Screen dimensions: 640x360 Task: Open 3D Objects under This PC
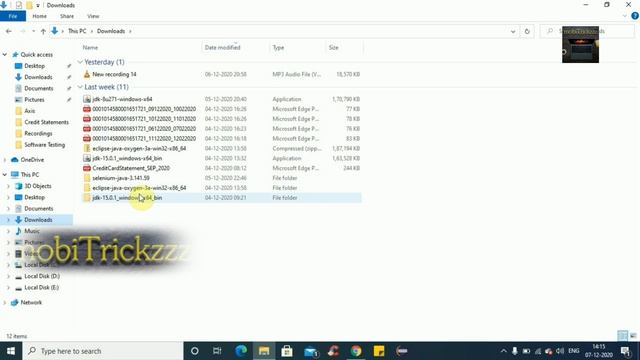click(x=38, y=186)
